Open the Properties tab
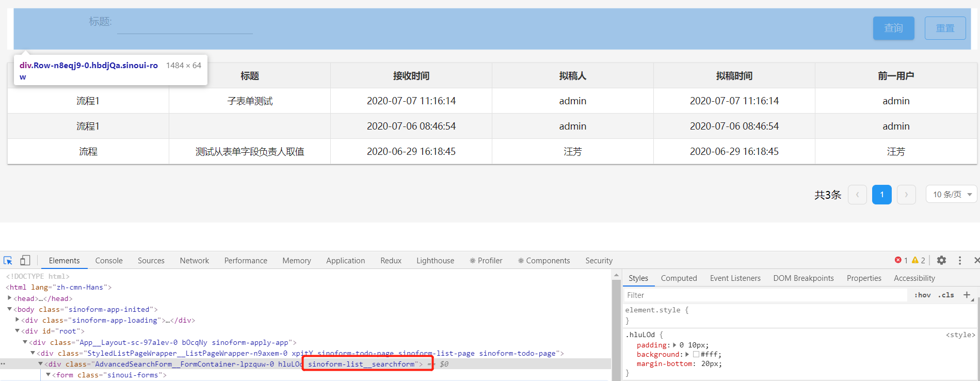Viewport: 980px width, 381px height. [x=864, y=278]
